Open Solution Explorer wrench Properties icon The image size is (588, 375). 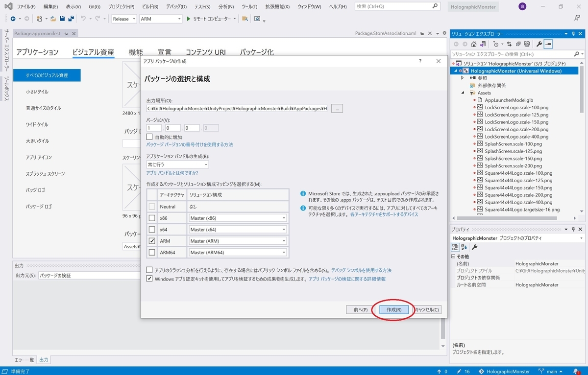pyautogui.click(x=539, y=44)
